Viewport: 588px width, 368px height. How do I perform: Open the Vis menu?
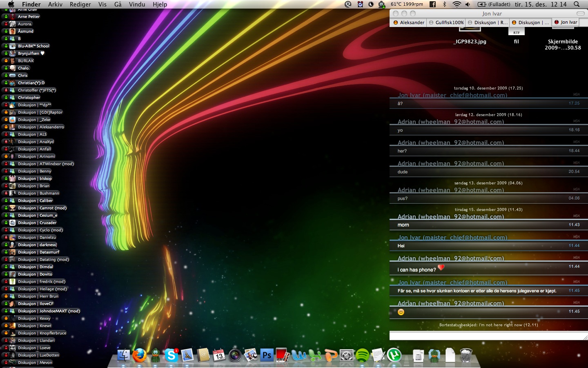coord(102,4)
